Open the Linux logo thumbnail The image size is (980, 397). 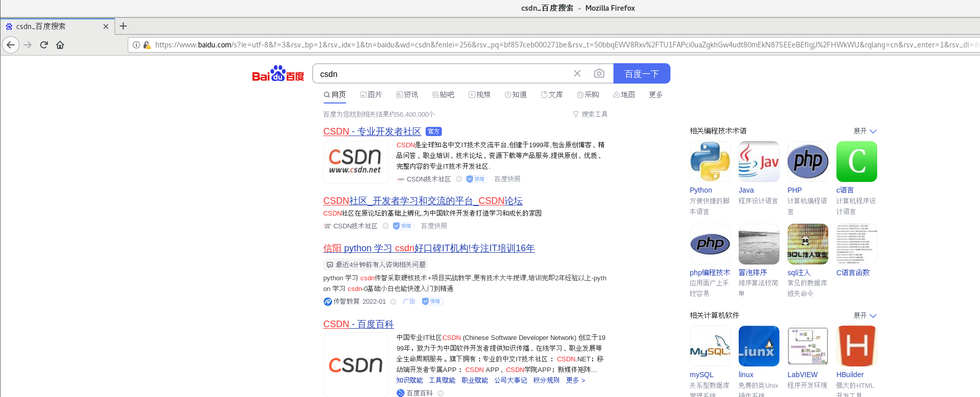tap(759, 346)
